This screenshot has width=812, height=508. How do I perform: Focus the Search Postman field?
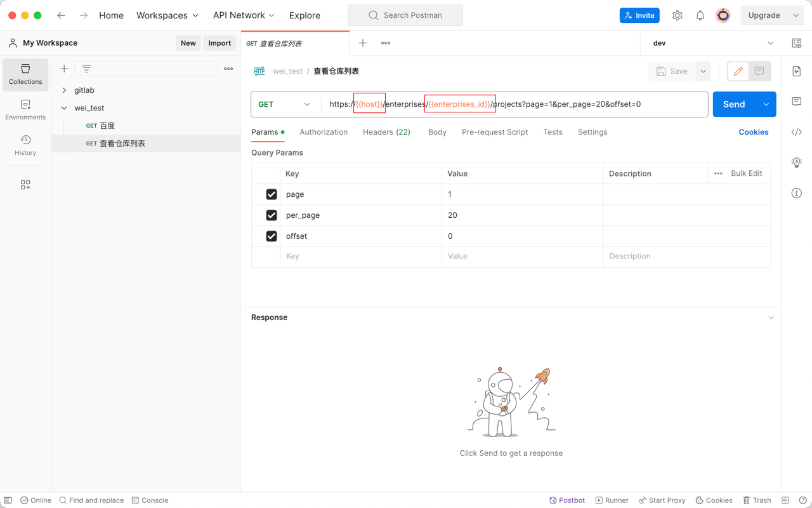(405, 15)
